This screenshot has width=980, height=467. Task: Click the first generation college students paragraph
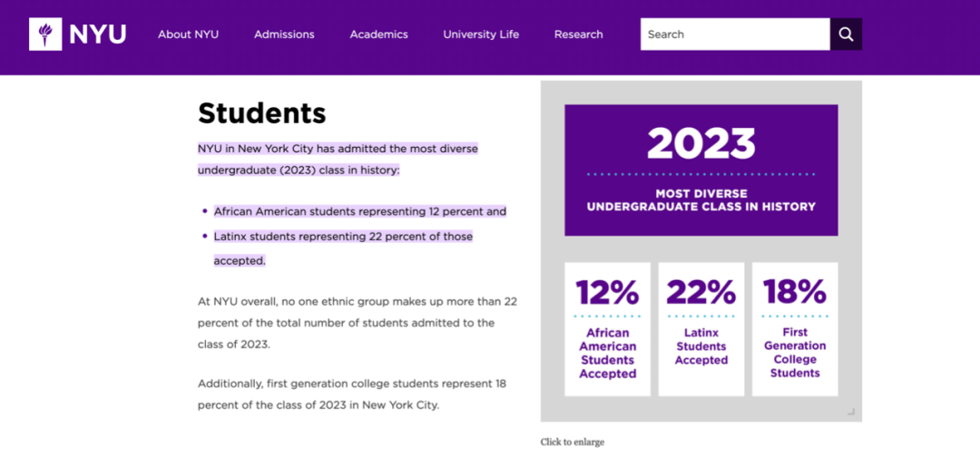tap(352, 394)
